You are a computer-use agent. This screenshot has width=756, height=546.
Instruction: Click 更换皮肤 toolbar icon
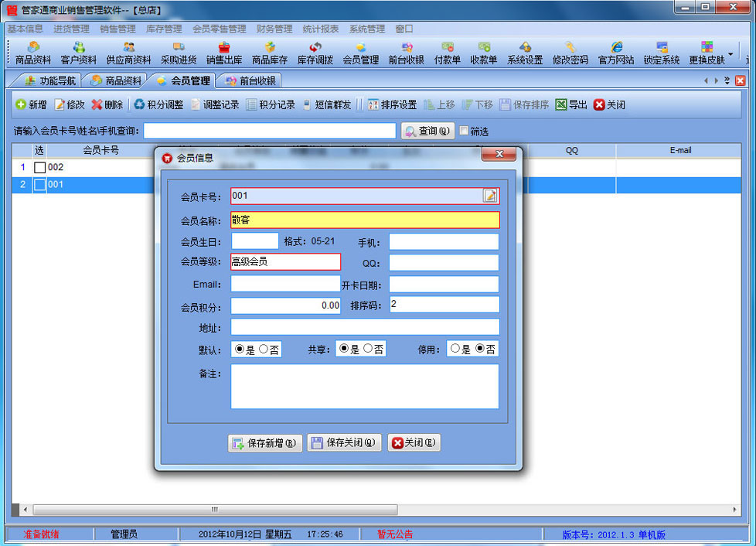tap(707, 53)
